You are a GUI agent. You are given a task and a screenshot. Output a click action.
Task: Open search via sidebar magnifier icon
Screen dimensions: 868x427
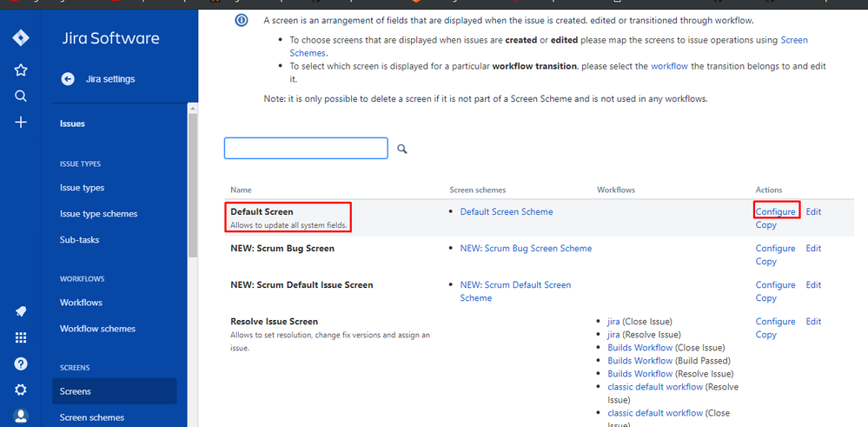[21, 96]
